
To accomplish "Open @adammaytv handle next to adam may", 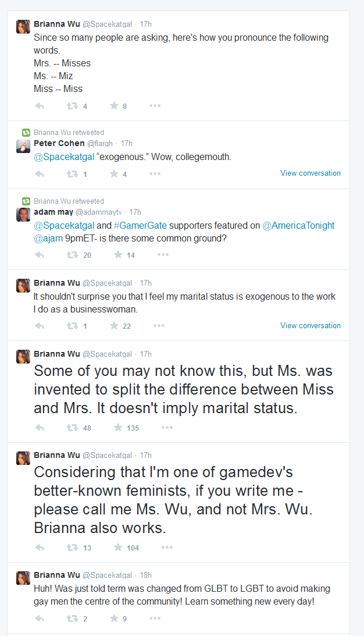I will (x=98, y=212).
